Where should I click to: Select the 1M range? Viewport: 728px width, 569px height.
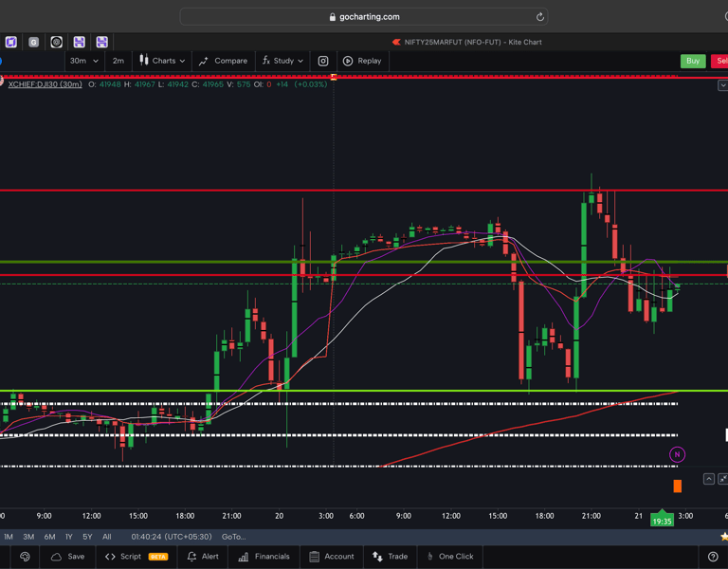8,537
